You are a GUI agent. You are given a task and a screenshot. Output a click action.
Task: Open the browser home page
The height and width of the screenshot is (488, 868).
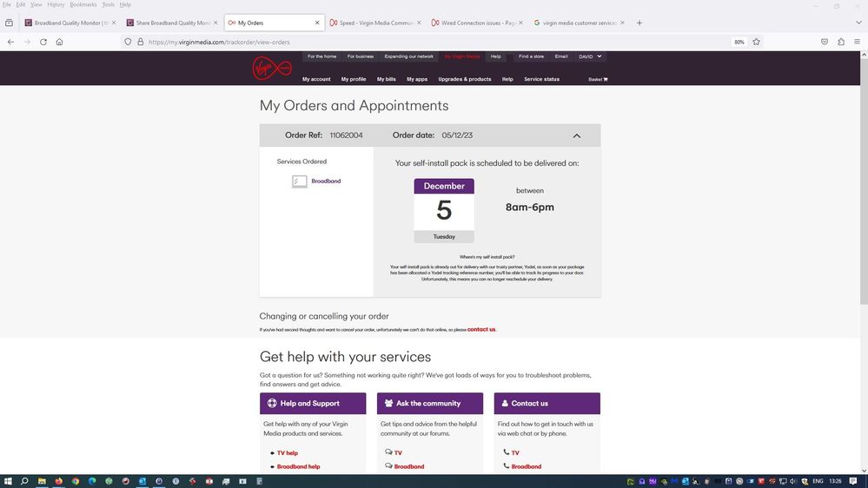[x=59, y=42]
